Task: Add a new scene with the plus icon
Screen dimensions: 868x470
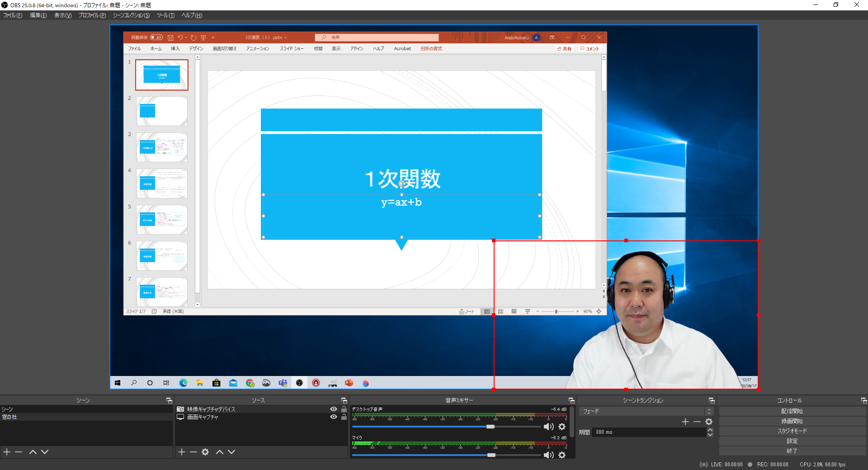Action: click(x=7, y=452)
